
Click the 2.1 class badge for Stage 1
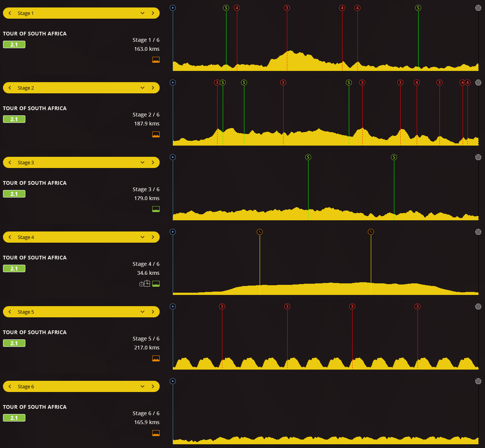point(14,44)
